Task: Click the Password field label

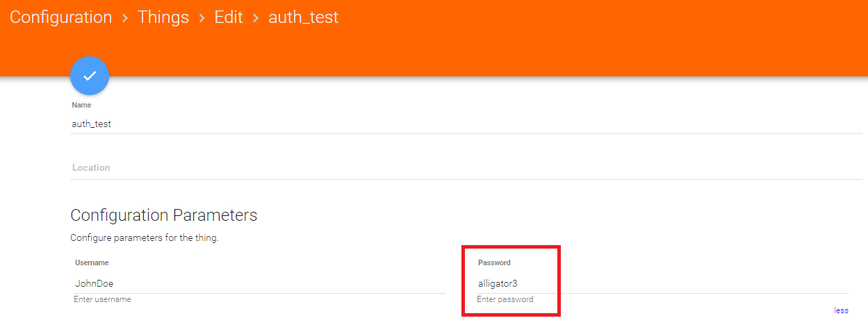Action: pyautogui.click(x=494, y=263)
